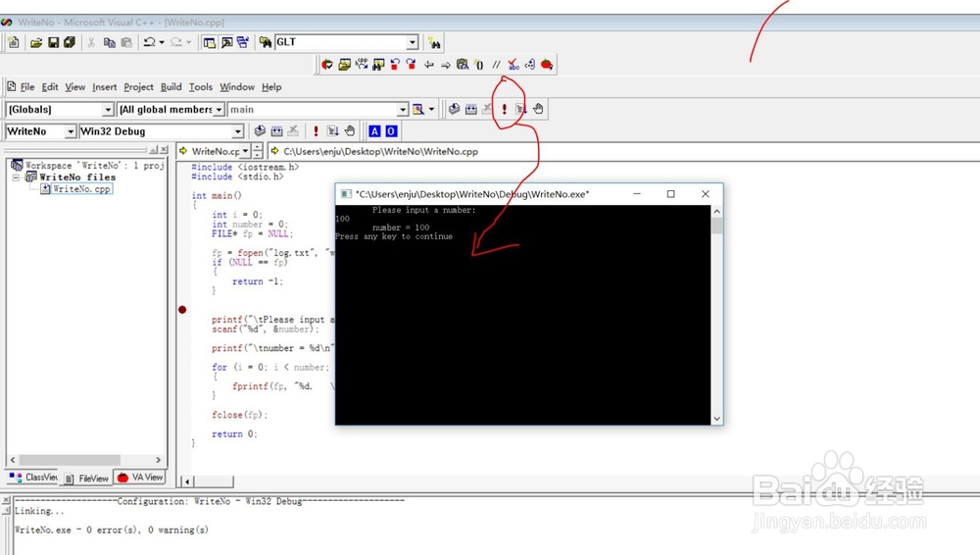Click Go debug icon beside main combo
Image resolution: width=980 pixels, height=555 pixels.
pyautogui.click(x=521, y=110)
